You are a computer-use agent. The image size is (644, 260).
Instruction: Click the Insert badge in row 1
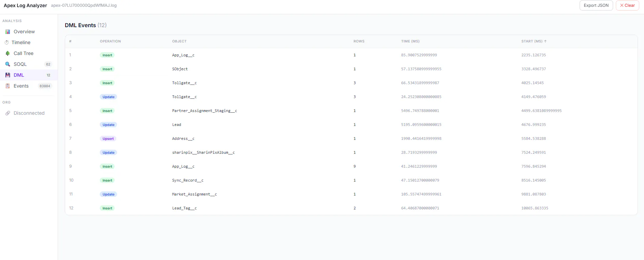(107, 55)
